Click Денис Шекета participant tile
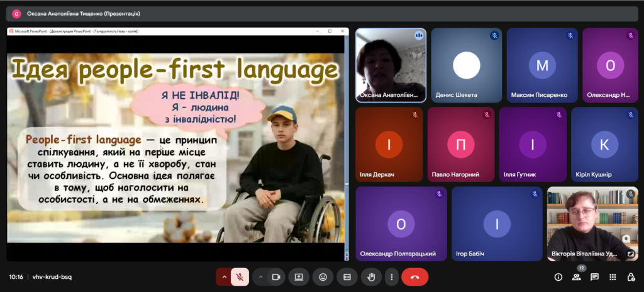The height and width of the screenshot is (292, 644). point(466,65)
